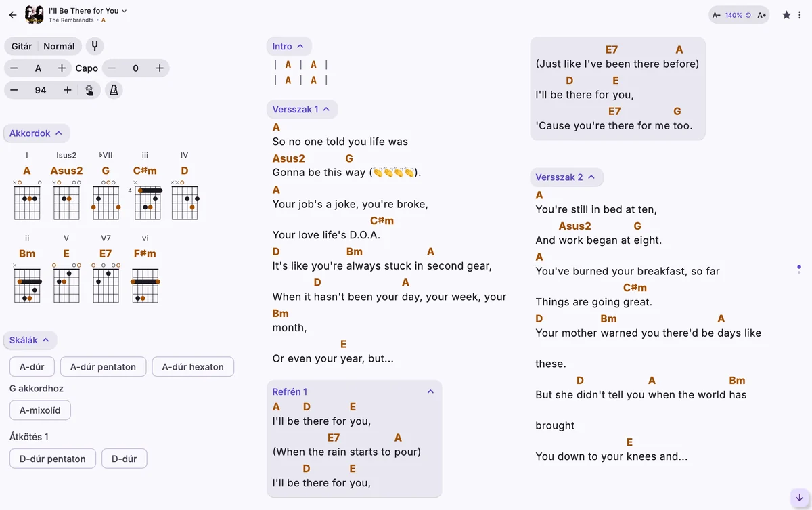Open the song title dropdown
This screenshot has width=812, height=510.
(87, 10)
